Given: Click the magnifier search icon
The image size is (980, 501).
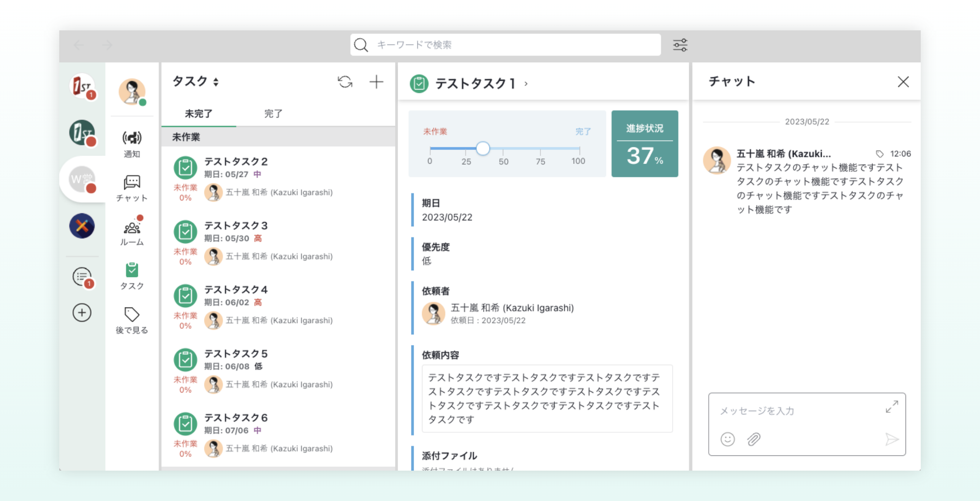Looking at the screenshot, I should point(360,45).
